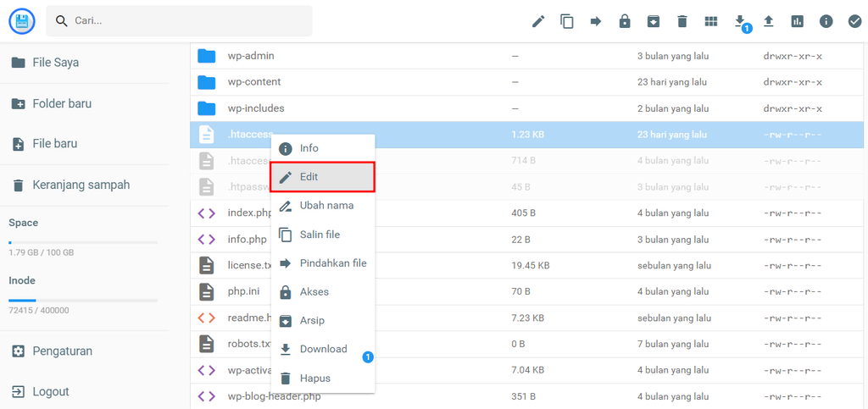This screenshot has height=409, width=868.
Task: Click the move arrow icon in top toolbar
Action: [596, 21]
